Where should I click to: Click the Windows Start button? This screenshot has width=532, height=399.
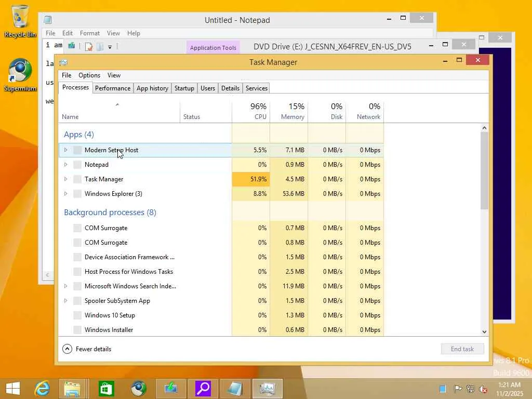pos(13,389)
